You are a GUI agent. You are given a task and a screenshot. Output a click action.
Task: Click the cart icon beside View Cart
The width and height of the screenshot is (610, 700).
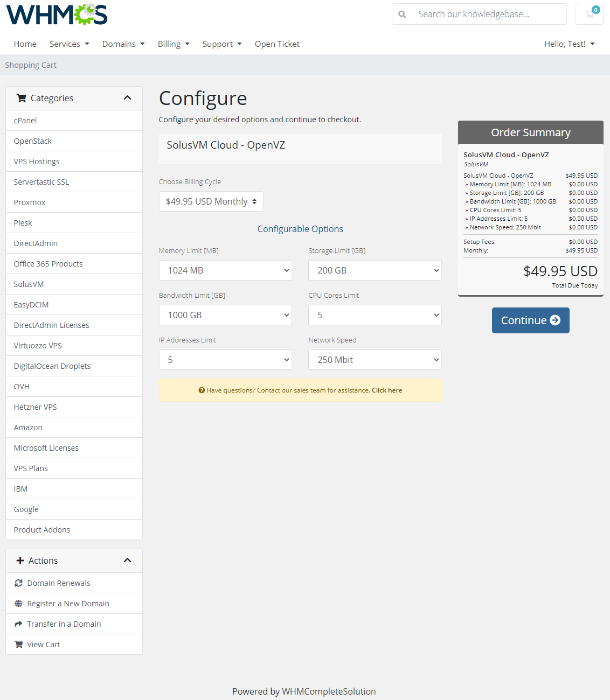pos(18,644)
